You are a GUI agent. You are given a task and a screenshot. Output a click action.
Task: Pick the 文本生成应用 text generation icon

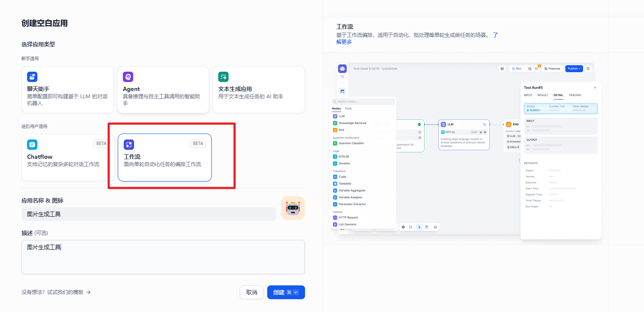coord(223,77)
